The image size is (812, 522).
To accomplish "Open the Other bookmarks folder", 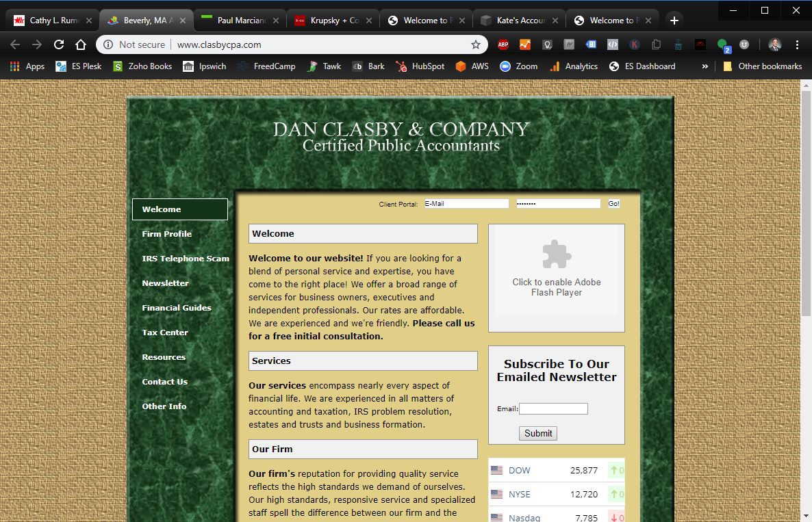I will click(762, 66).
